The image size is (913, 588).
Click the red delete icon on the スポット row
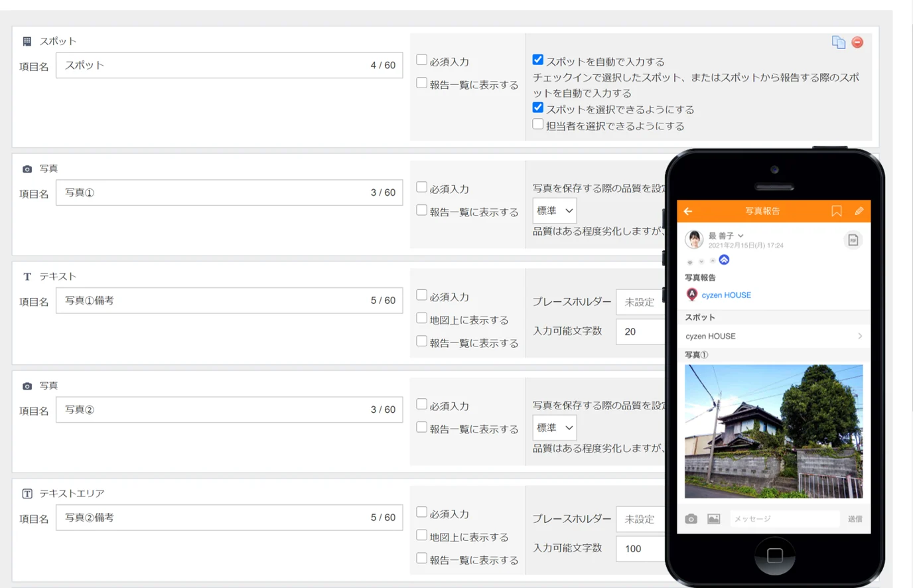[857, 42]
